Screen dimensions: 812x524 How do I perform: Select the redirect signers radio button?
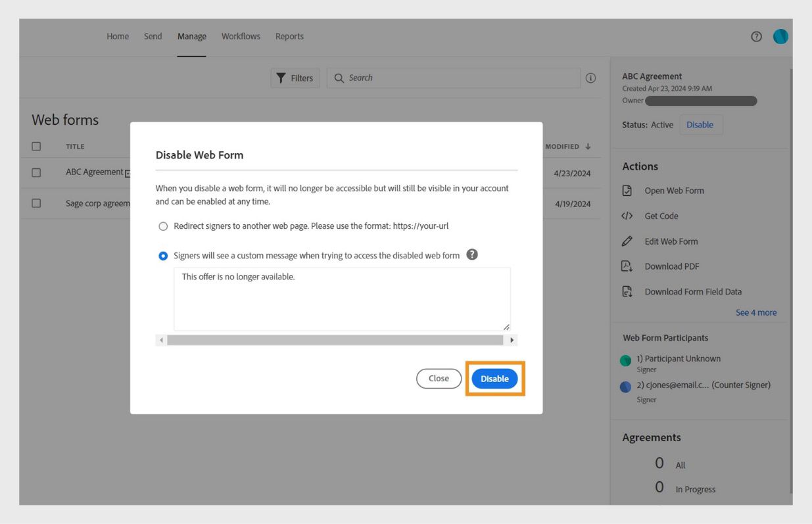[x=163, y=226]
